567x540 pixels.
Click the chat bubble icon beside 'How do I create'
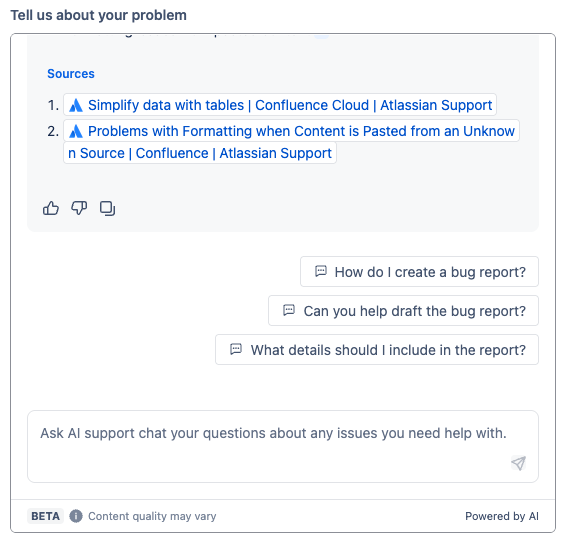pyautogui.click(x=321, y=271)
